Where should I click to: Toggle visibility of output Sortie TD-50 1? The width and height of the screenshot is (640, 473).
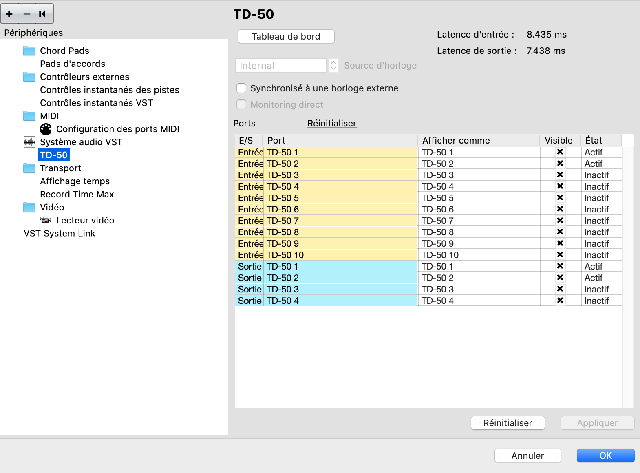[560, 266]
